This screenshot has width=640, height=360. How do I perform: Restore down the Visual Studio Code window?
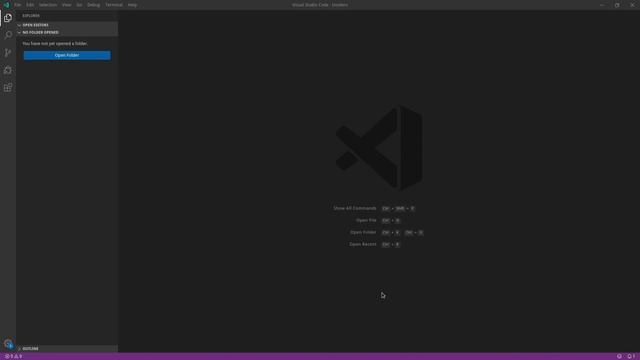pos(617,5)
